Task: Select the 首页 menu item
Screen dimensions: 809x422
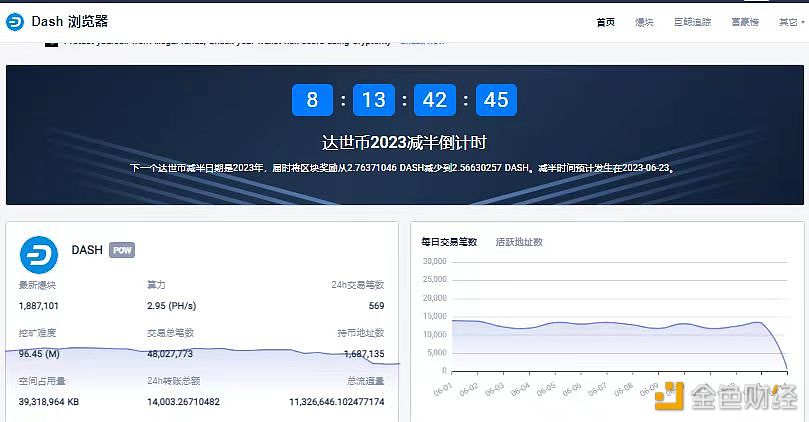Action: click(x=605, y=22)
